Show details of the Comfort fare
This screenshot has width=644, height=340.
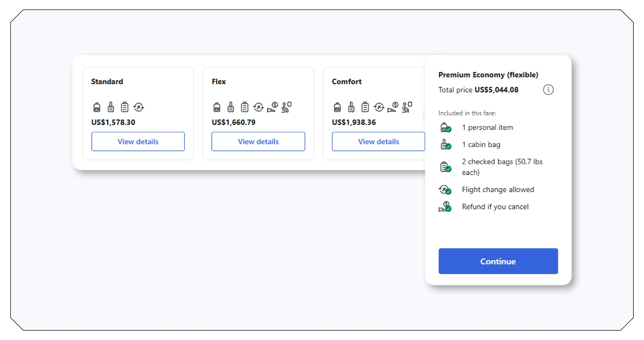coord(378,142)
